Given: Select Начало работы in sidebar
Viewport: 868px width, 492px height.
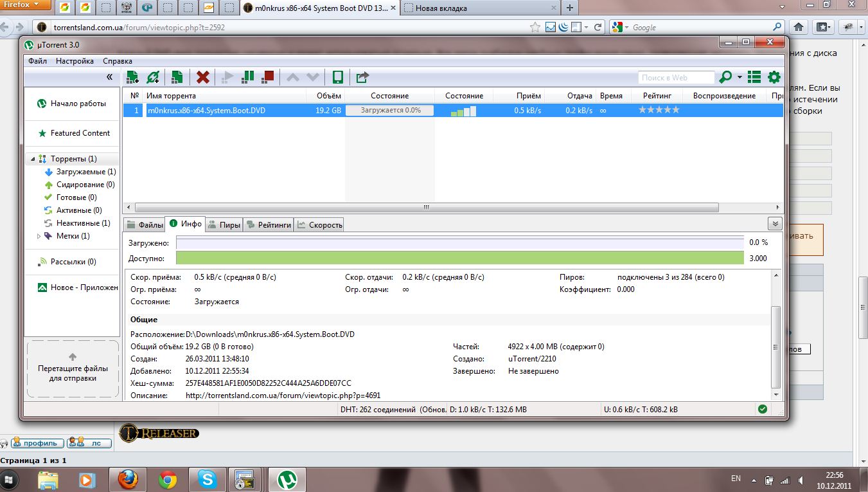Looking at the screenshot, I should [x=72, y=103].
